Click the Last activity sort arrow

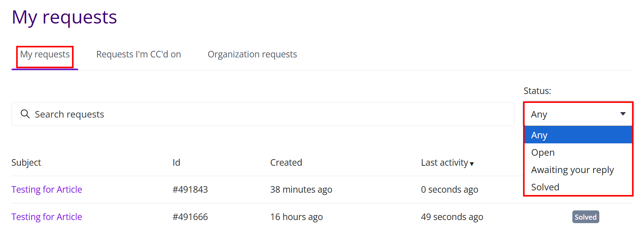click(472, 164)
